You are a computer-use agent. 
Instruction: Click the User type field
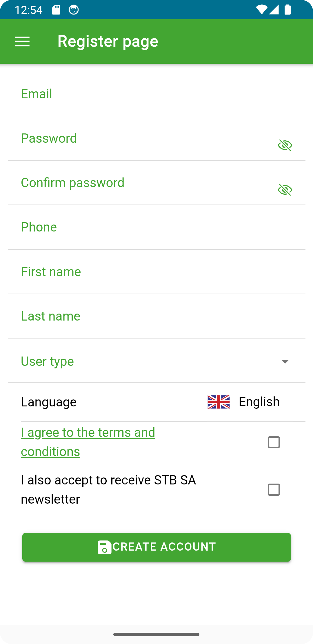coord(145,361)
